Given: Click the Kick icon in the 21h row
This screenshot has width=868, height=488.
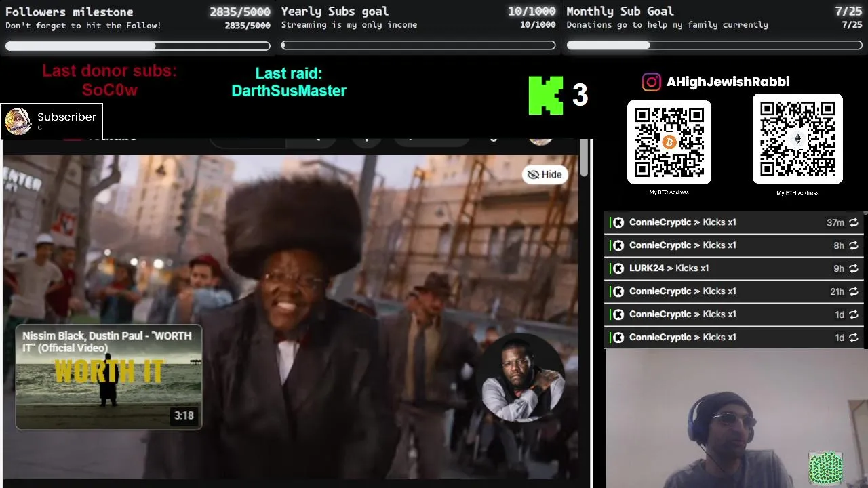Looking at the screenshot, I should 618,291.
